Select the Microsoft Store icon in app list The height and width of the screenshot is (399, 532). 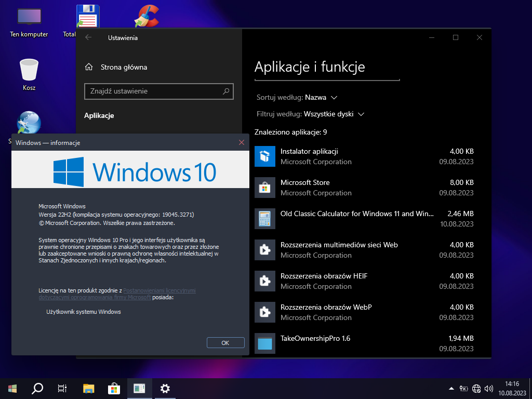(x=264, y=188)
